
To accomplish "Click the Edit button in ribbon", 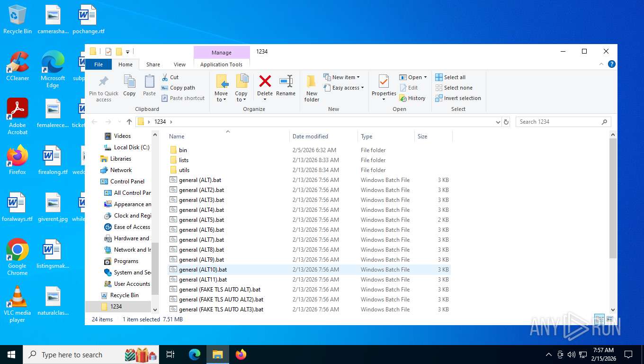I will 409,88.
